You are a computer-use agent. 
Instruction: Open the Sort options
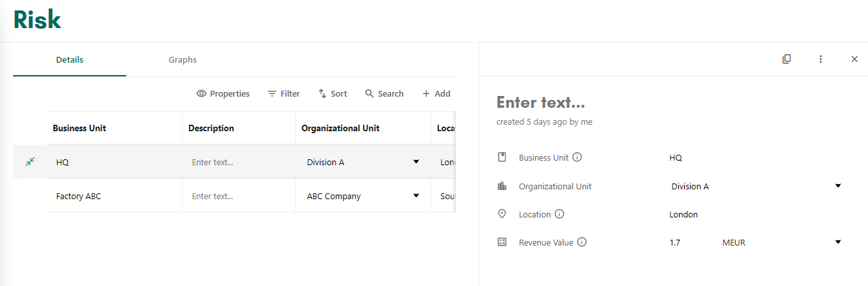point(332,93)
